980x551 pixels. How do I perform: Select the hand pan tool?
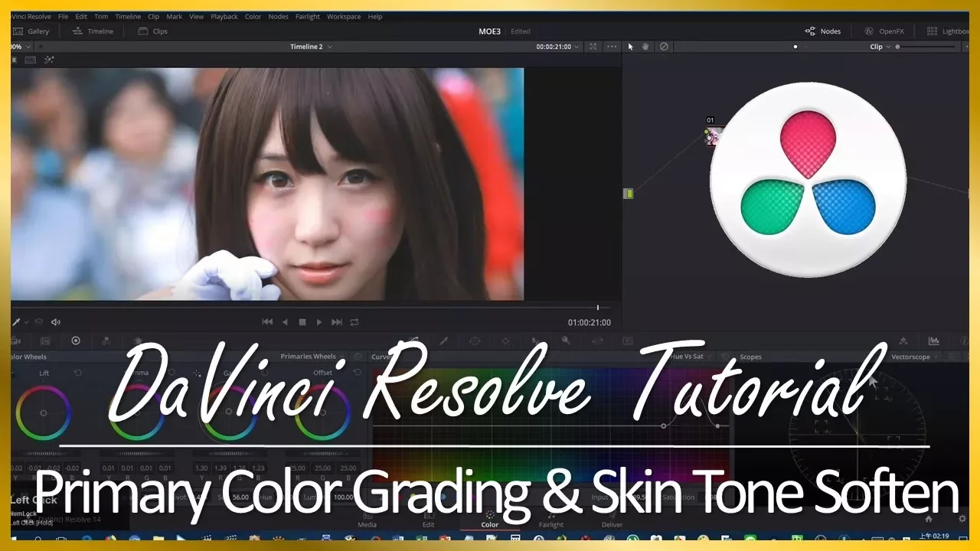645,47
